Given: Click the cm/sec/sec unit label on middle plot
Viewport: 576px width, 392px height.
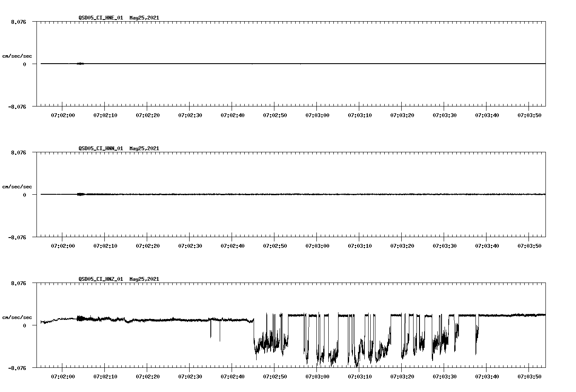Looking at the screenshot, I should (17, 186).
